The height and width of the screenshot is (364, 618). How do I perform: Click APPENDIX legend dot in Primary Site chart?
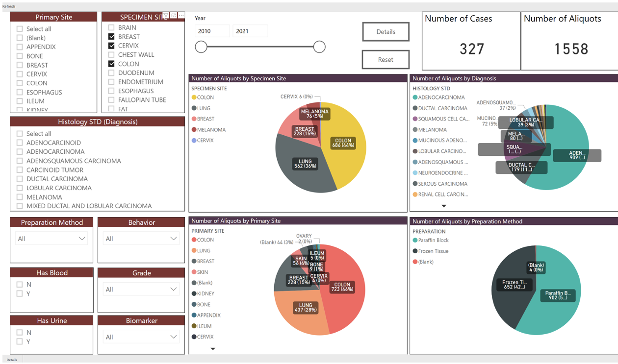coord(194,315)
